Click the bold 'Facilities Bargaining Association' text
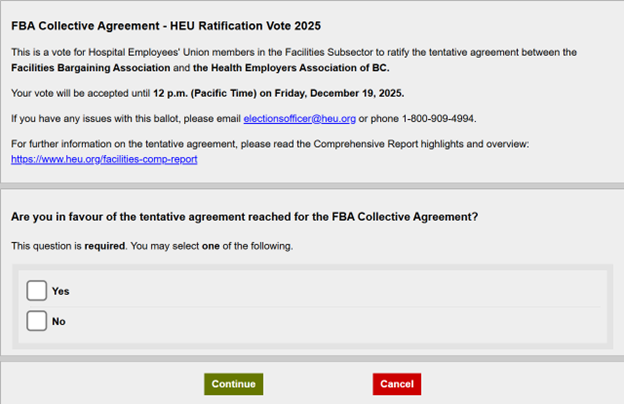Viewport: 624px width, 404px height. point(91,68)
